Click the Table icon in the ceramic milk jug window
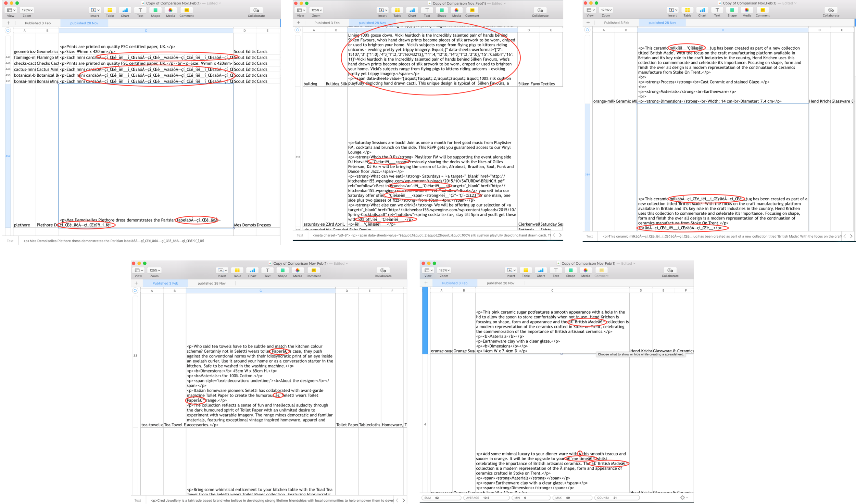This screenshot has height=504, width=856. pyautogui.click(x=687, y=10)
